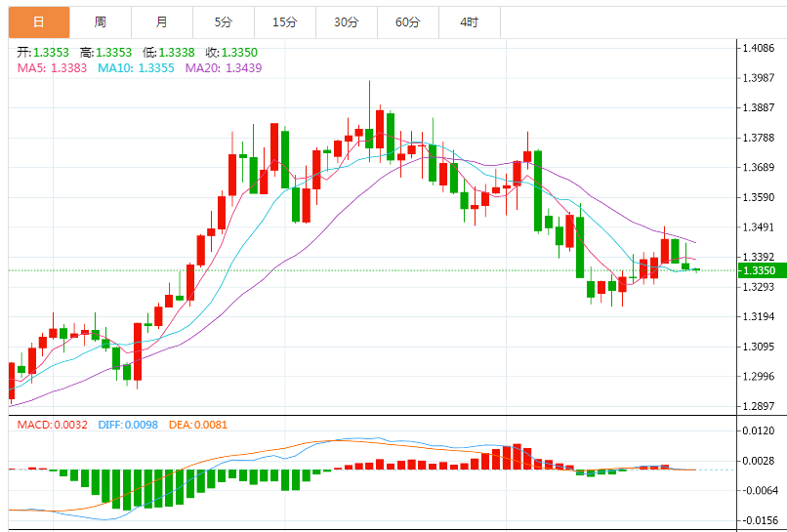This screenshot has width=787, height=532.
Task: Click the 1.3689 price axis label
Action: (x=759, y=167)
